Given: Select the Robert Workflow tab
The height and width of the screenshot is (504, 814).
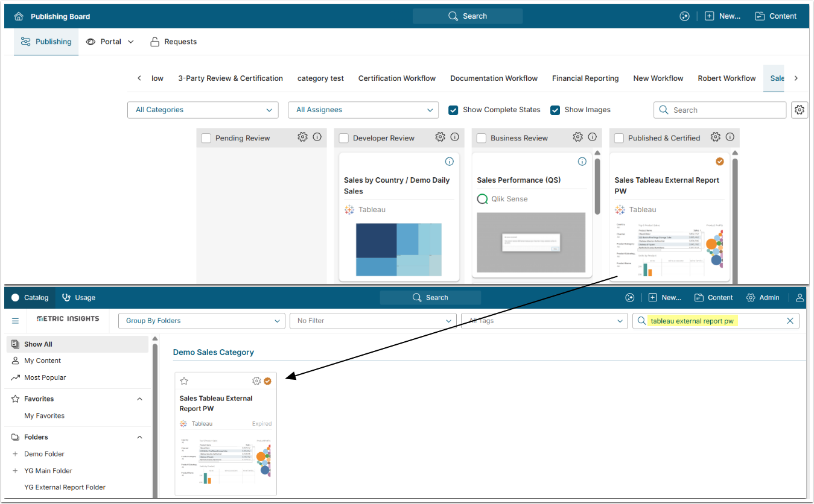Looking at the screenshot, I should click(x=727, y=78).
